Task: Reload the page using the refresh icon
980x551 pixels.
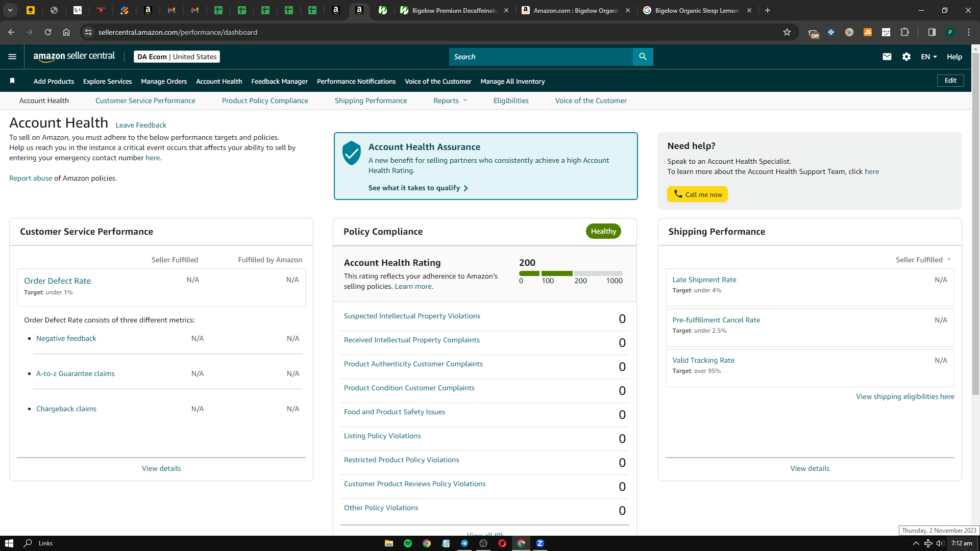Action: point(48,32)
